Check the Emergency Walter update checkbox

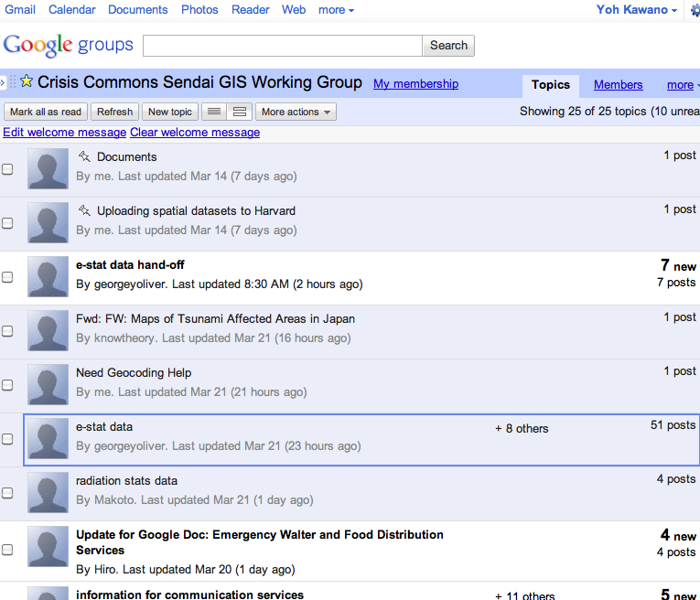pyautogui.click(x=7, y=550)
